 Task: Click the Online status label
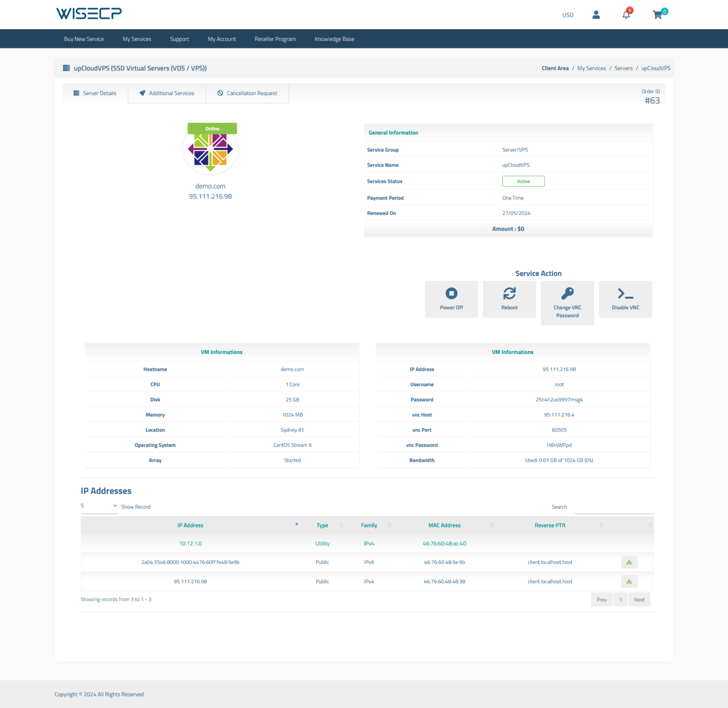coord(212,129)
